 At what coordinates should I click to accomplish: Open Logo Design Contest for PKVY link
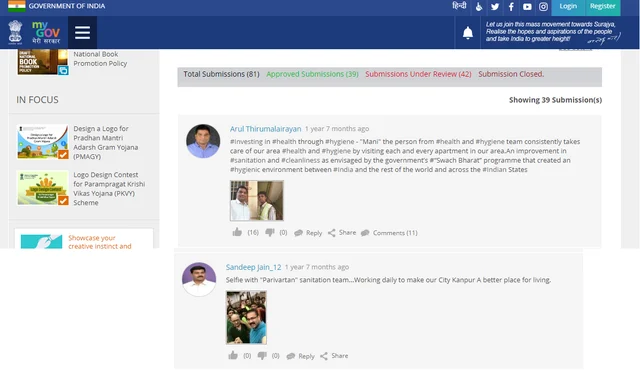(109, 189)
